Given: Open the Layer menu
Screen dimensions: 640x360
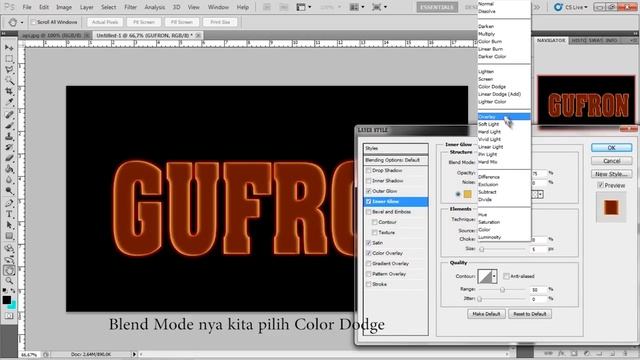Looking at the screenshot, I should (x=86, y=7).
